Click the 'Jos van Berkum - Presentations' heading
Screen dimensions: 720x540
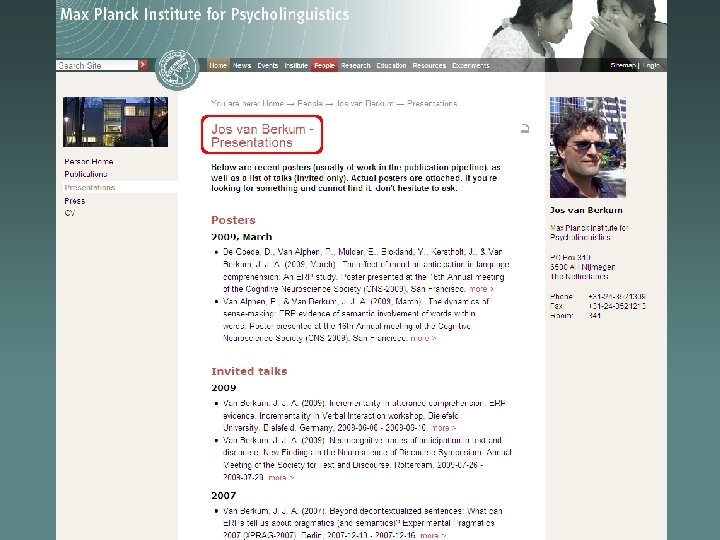(262, 135)
